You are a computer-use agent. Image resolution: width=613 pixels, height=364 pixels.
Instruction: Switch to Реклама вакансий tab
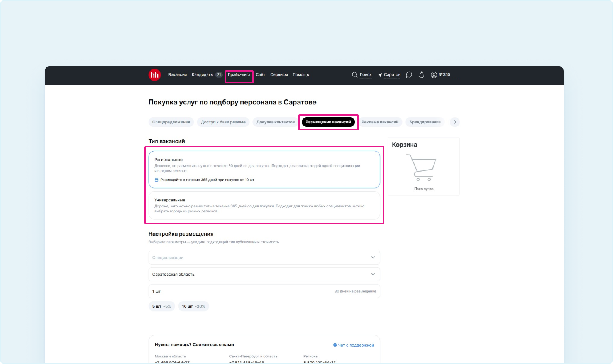point(380,122)
